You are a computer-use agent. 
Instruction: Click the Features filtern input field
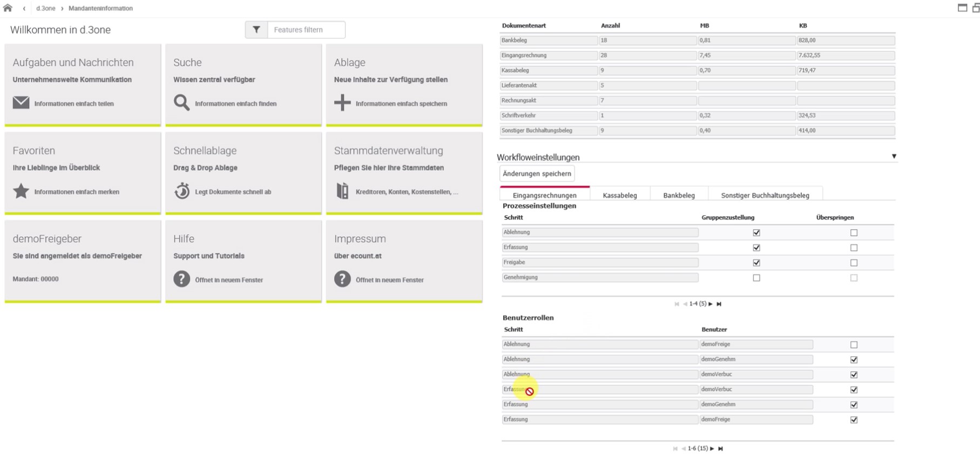coord(306,30)
